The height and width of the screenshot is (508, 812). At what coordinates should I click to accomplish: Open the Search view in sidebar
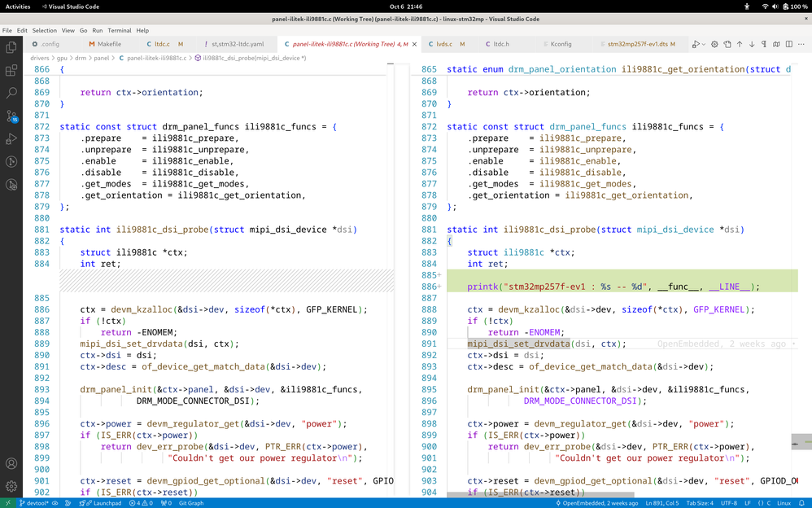pos(11,94)
